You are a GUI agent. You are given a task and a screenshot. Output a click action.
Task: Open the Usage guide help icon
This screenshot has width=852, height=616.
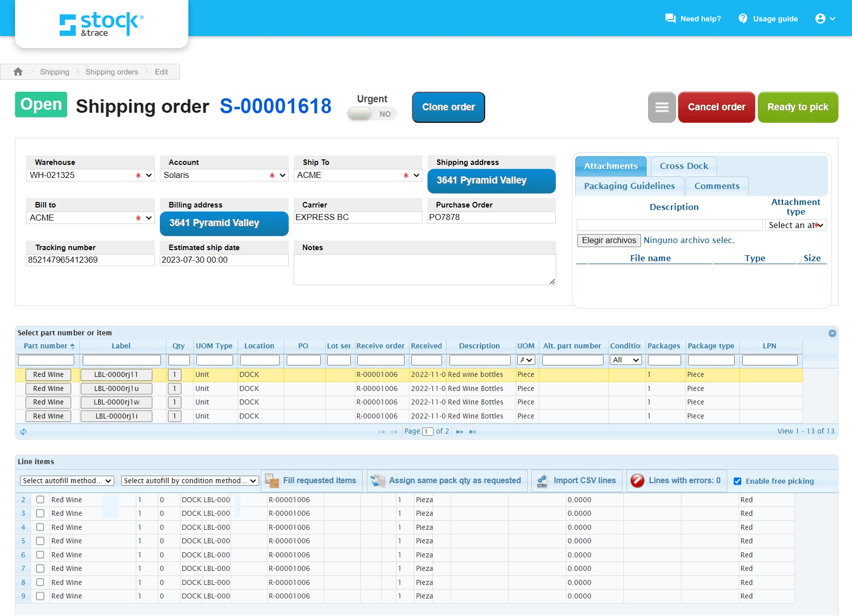click(x=743, y=18)
